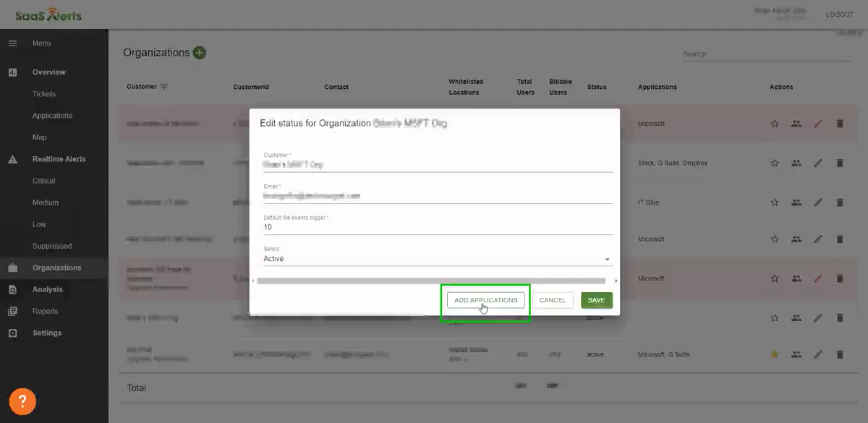Screen dimensions: 868x423
Task: Click the green plus to add a new organization
Action: [200, 52]
